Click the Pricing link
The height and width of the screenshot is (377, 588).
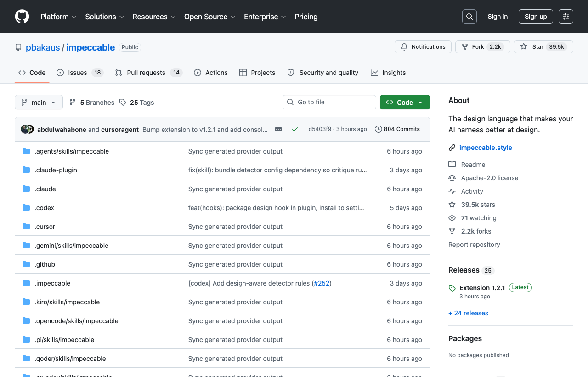click(x=306, y=17)
